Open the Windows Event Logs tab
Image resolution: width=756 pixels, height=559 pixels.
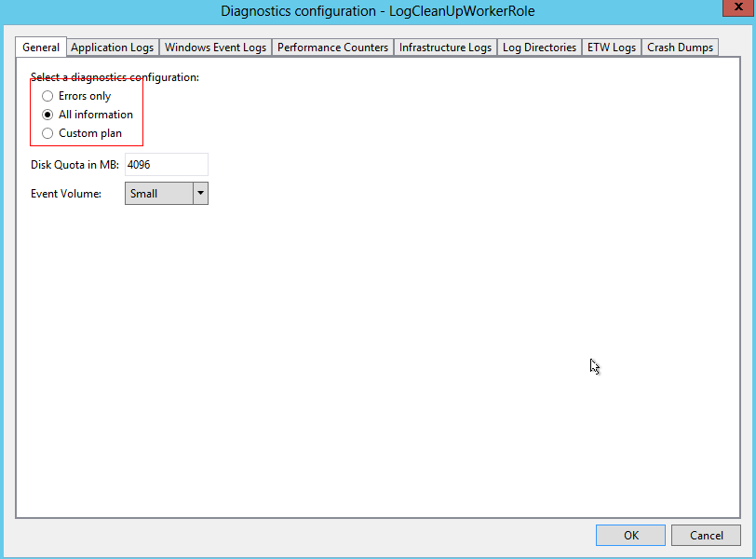coord(215,48)
